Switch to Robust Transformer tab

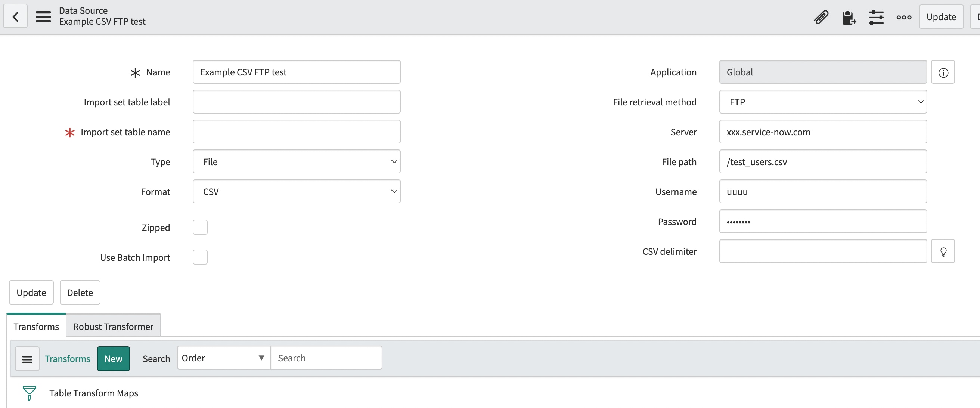(113, 326)
